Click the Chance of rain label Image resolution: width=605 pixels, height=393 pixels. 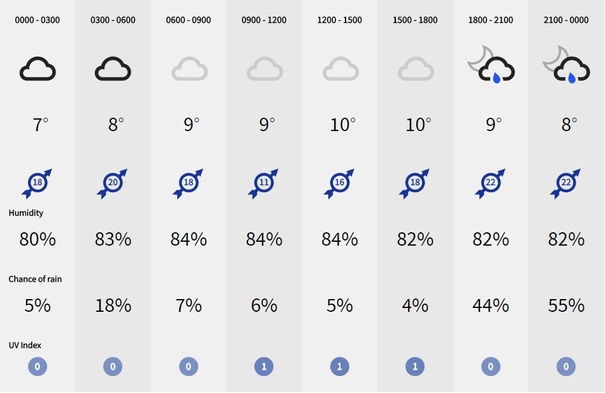point(35,279)
